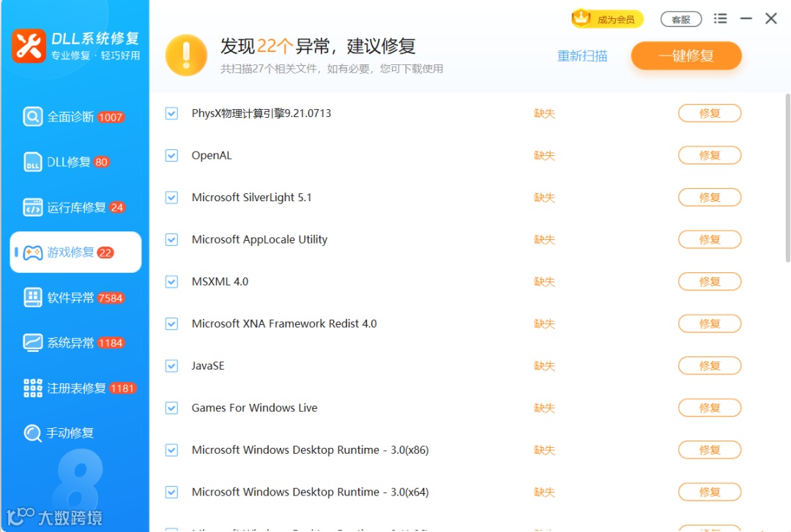791x532 pixels.
Task: Click 修复 for Desktop Runtime 3.0(x86)
Action: point(709,450)
